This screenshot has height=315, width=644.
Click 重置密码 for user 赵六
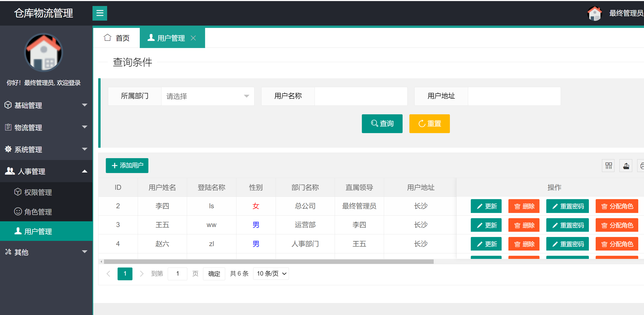[x=567, y=244]
